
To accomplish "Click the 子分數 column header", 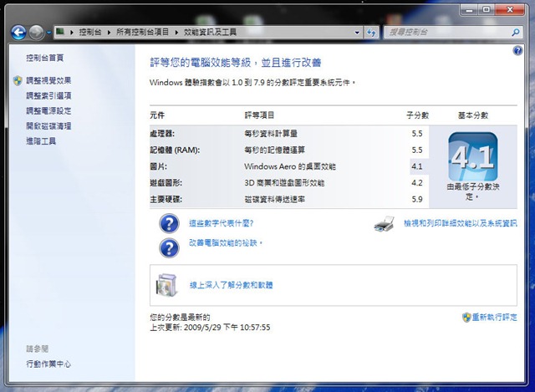I will 417,115.
